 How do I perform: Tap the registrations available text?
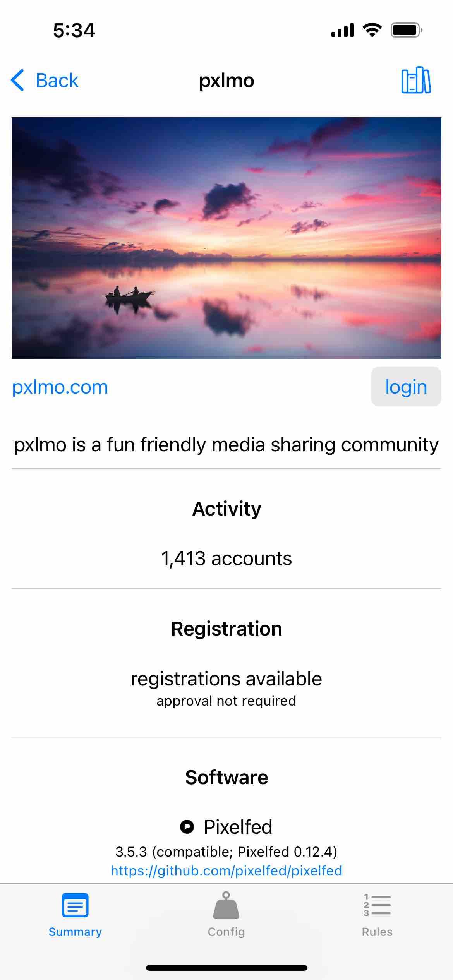[x=226, y=679]
